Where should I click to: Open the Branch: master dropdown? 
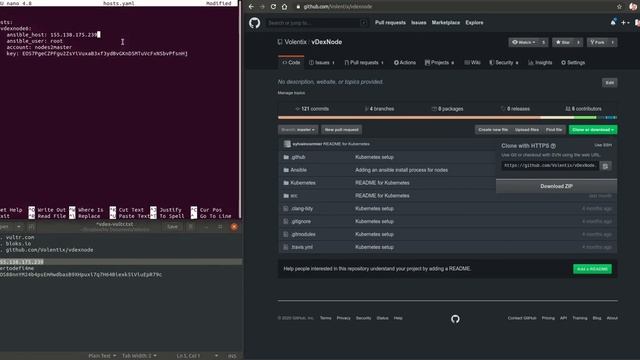click(298, 130)
